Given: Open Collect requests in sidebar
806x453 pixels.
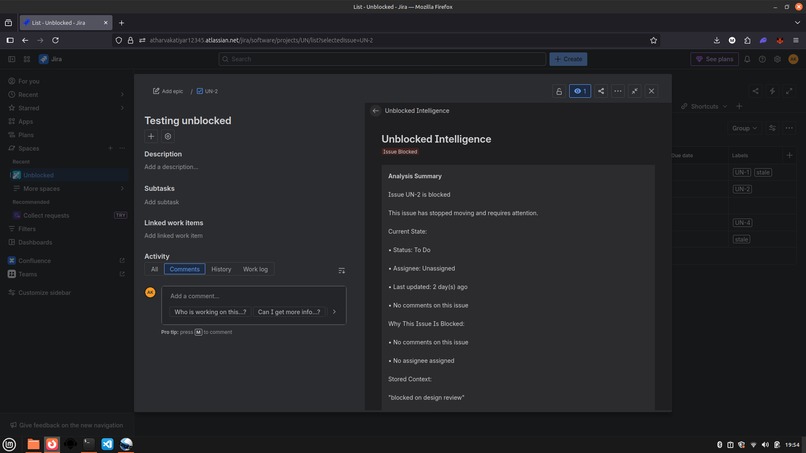Looking at the screenshot, I should tap(69, 215).
